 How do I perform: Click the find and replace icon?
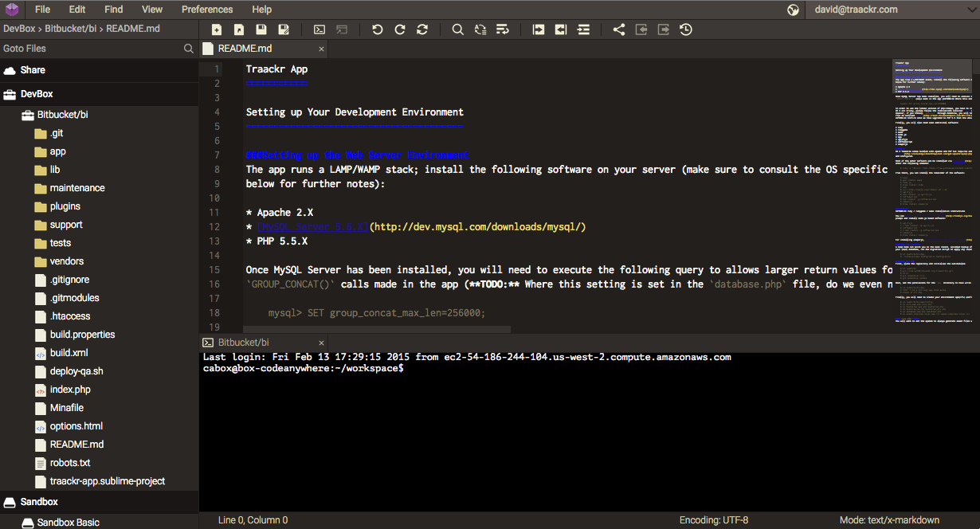pos(480,29)
